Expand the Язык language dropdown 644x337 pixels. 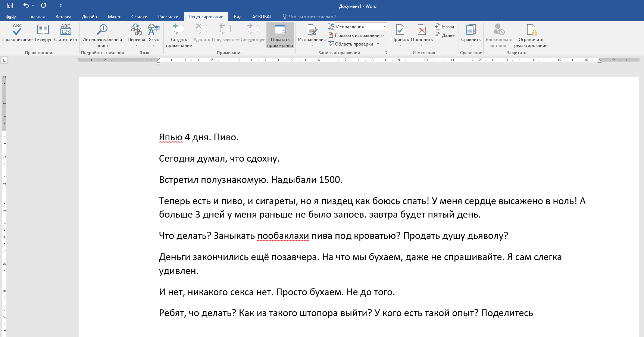[154, 35]
